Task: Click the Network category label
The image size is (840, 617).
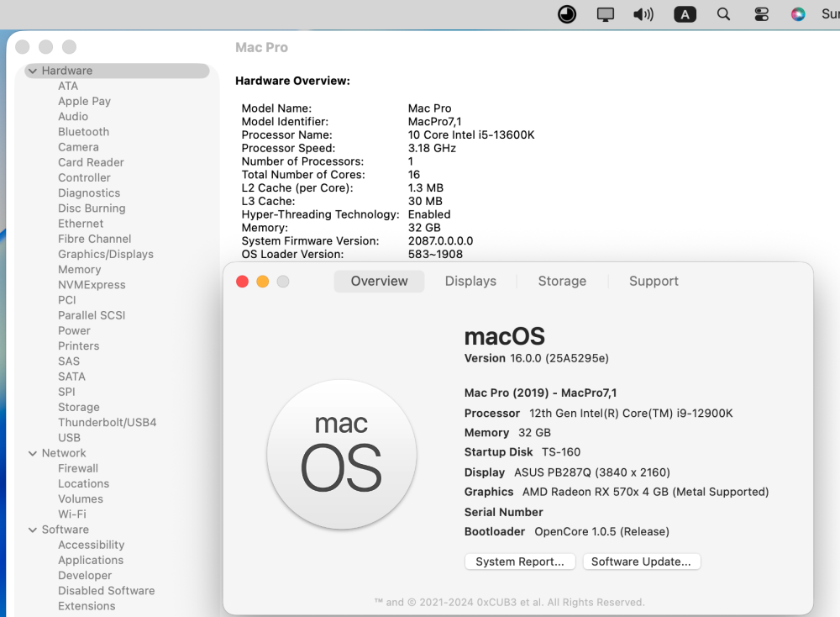Action: [64, 453]
